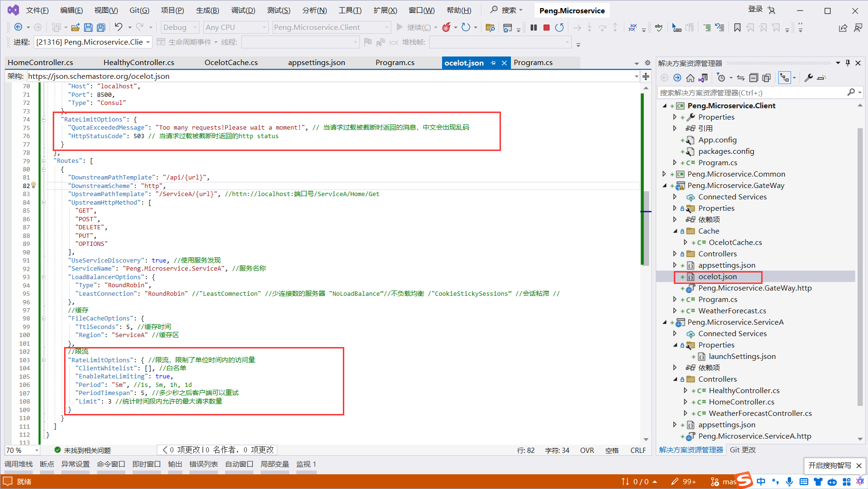Click the Save All toolbar icon
Image resolution: width=868 pixels, height=489 pixels.
point(101,28)
